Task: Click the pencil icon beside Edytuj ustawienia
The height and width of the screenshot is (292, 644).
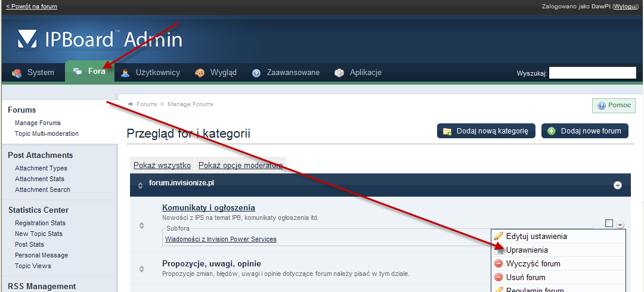Action: [499, 236]
